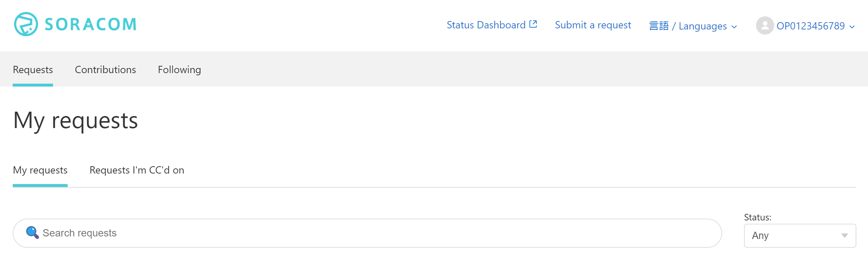
Task: Click the SORACOM wordmark text
Action: [x=91, y=25]
